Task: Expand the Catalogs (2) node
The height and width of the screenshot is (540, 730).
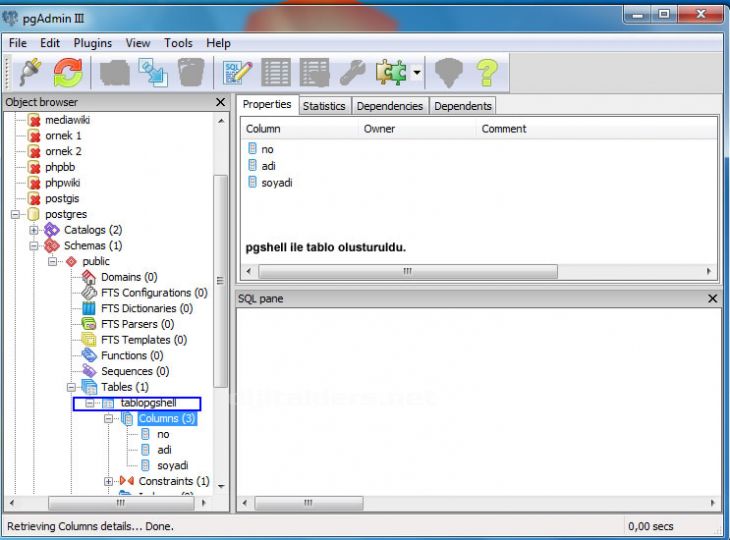Action: tap(34, 230)
